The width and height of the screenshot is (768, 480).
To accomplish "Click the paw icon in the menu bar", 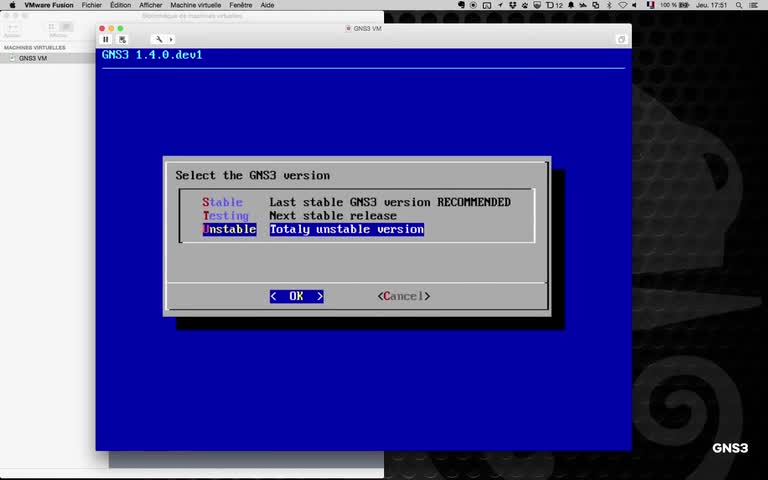I will coord(525,5).
